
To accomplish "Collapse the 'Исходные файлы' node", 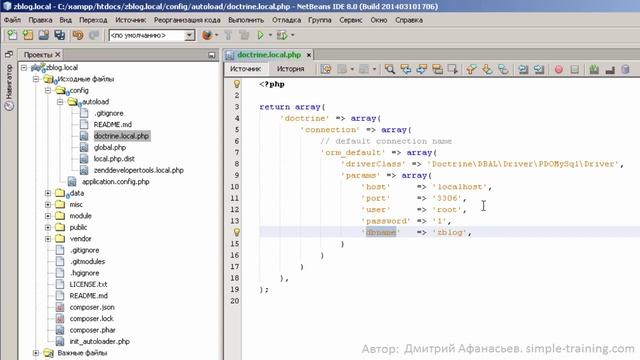I will 36,79.
